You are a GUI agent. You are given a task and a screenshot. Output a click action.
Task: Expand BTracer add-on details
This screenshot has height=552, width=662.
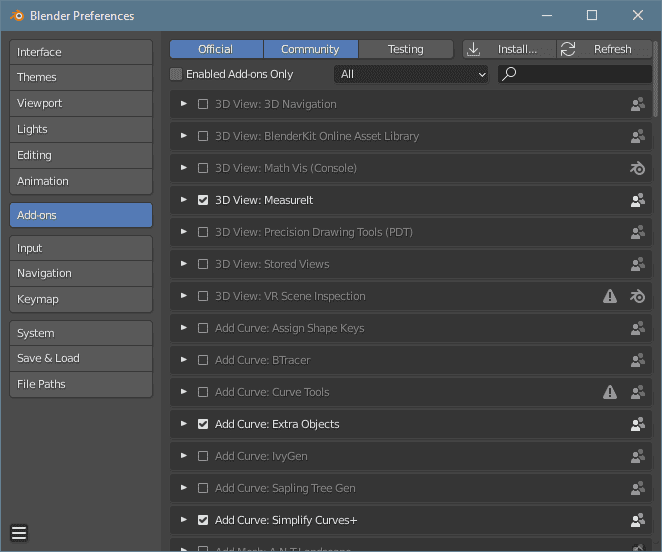click(x=184, y=359)
